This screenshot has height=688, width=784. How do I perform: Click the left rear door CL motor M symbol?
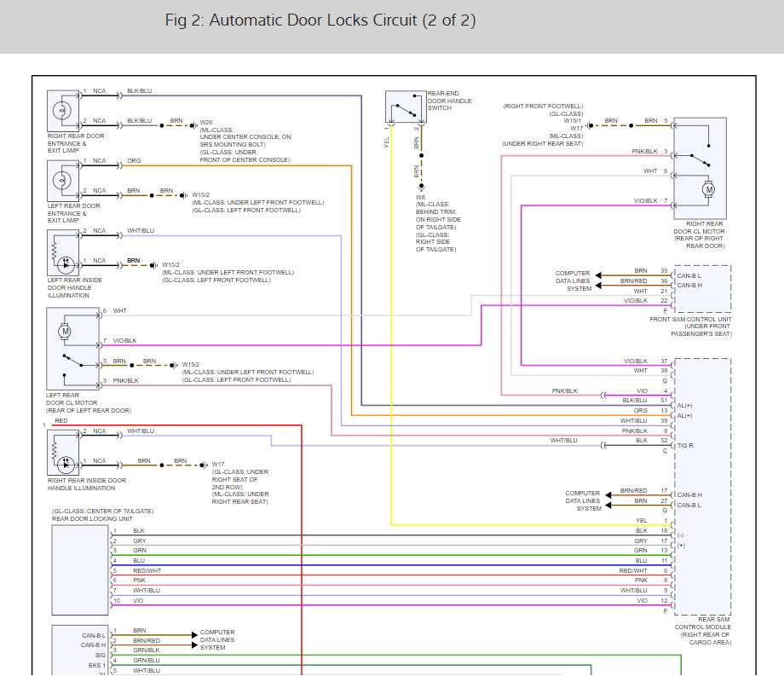pyautogui.click(x=65, y=332)
